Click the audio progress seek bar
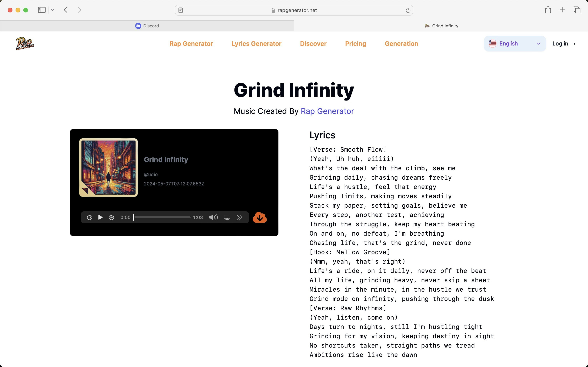 [x=162, y=217]
